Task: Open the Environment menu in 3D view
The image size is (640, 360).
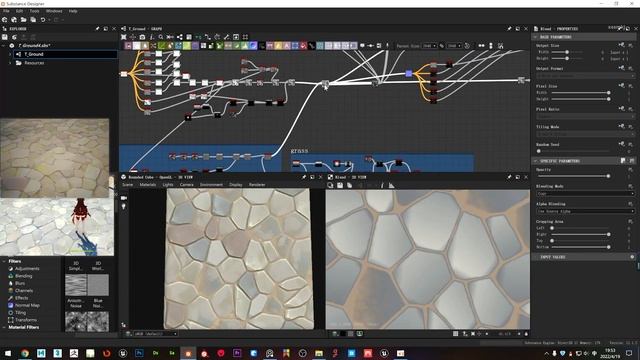Action: (x=211, y=185)
